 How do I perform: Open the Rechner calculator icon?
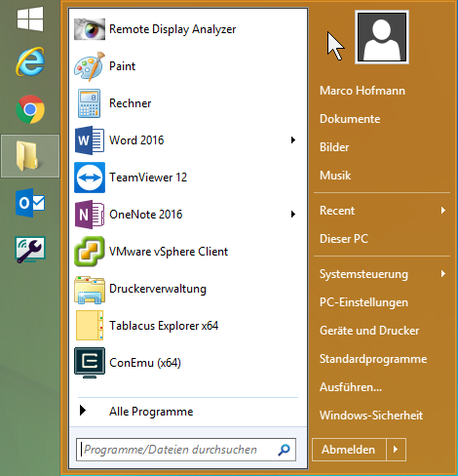(90, 103)
